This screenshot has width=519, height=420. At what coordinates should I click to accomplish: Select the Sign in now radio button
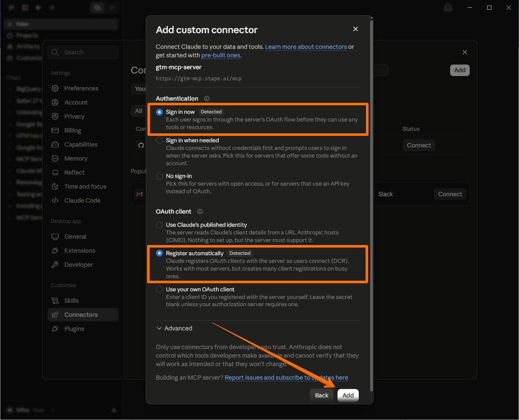[159, 112]
